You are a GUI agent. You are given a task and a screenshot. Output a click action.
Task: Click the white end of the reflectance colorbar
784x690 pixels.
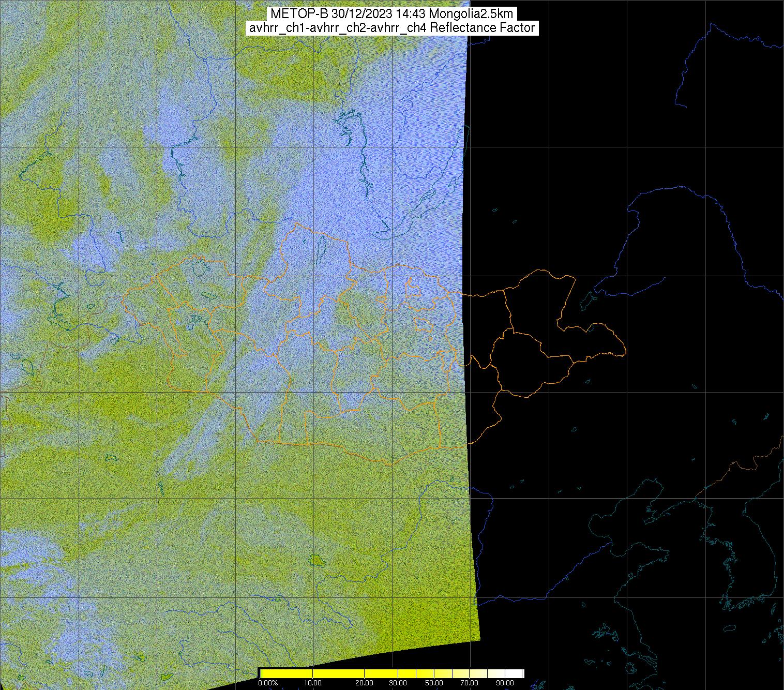(515, 673)
